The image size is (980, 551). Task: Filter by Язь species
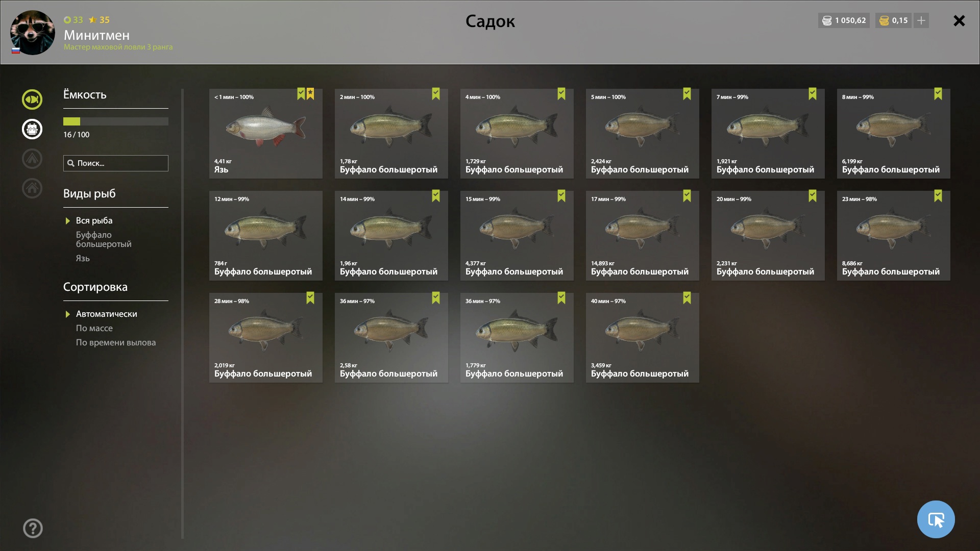point(83,258)
